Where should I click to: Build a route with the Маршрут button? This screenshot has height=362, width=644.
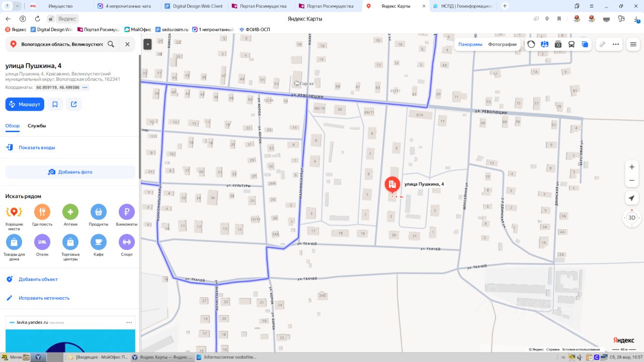[25, 104]
